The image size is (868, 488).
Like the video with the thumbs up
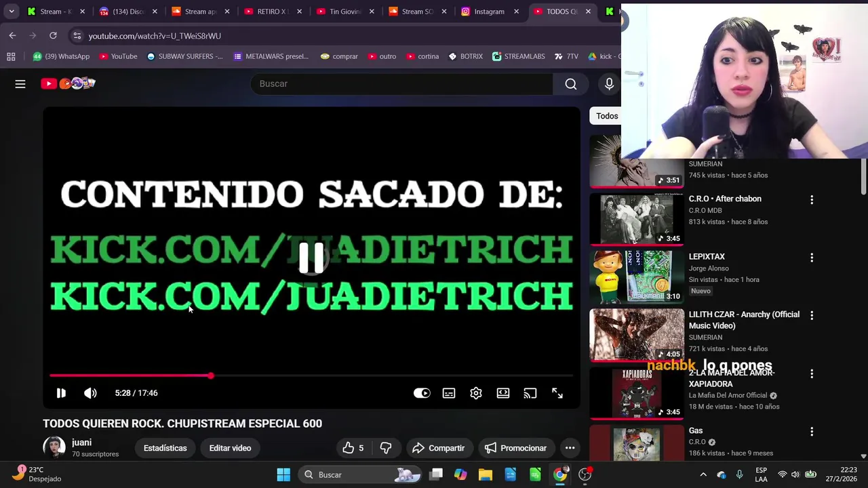click(x=353, y=448)
